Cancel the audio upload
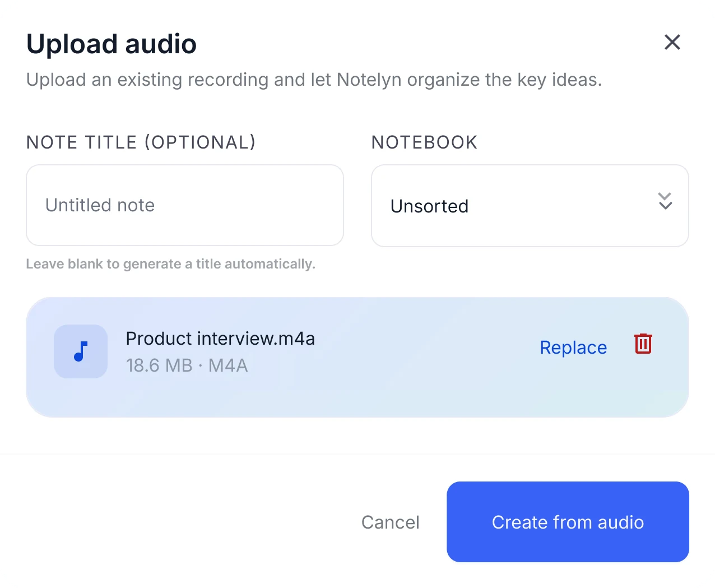 point(390,522)
